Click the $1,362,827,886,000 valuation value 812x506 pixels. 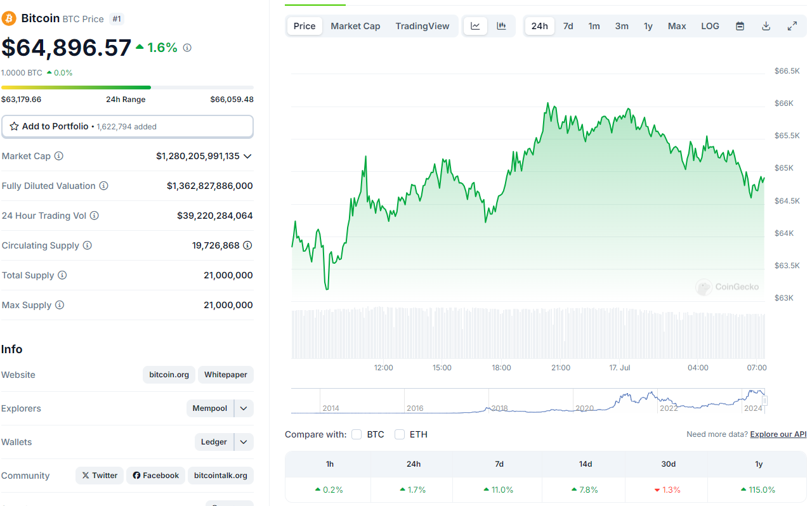[210, 186]
